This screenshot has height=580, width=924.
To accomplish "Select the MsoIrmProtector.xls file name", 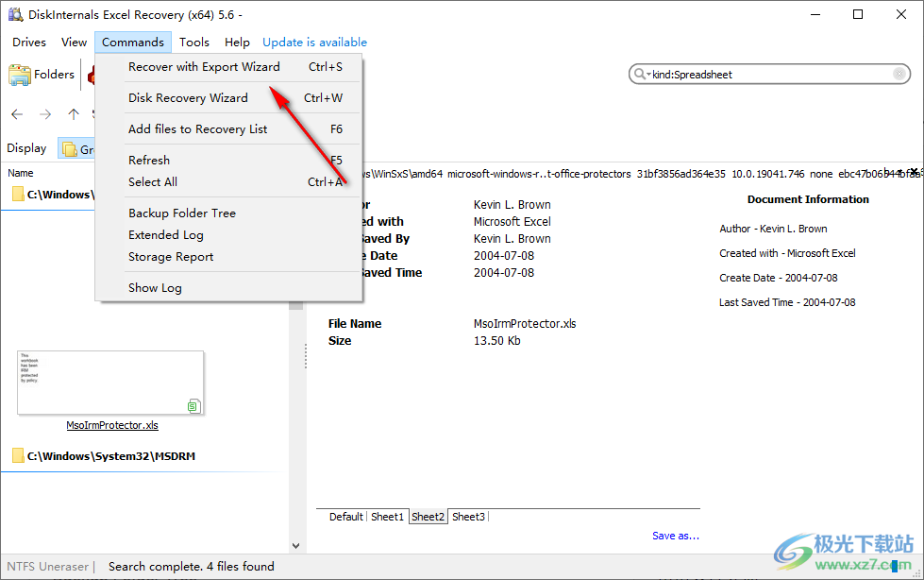I will tap(112, 425).
